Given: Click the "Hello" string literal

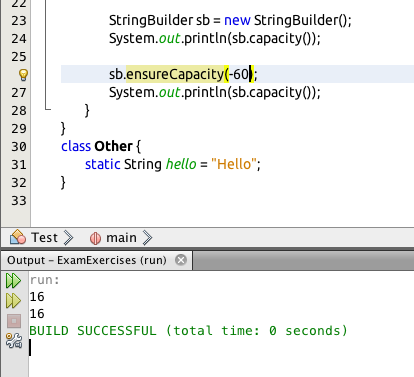Looking at the screenshot, I should (x=234, y=164).
